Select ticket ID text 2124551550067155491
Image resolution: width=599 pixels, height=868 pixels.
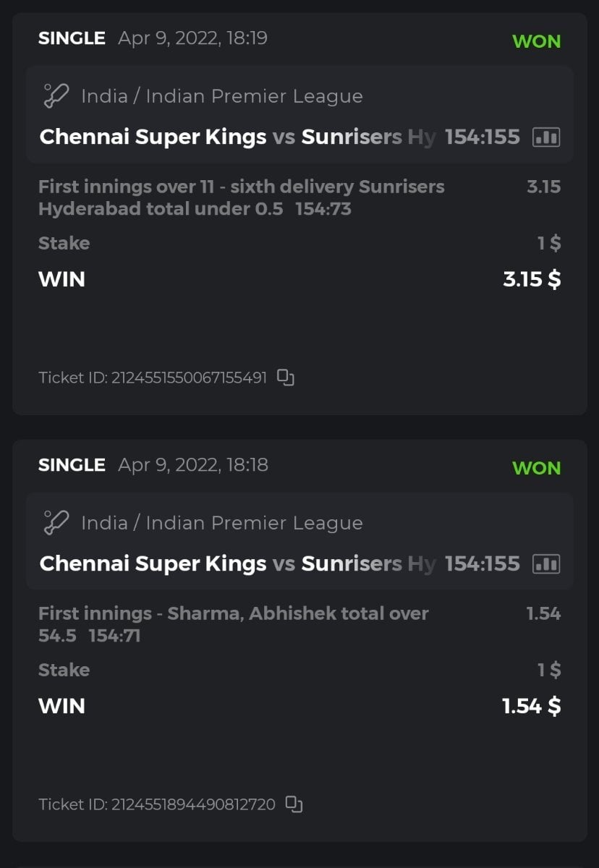pyautogui.click(x=188, y=378)
